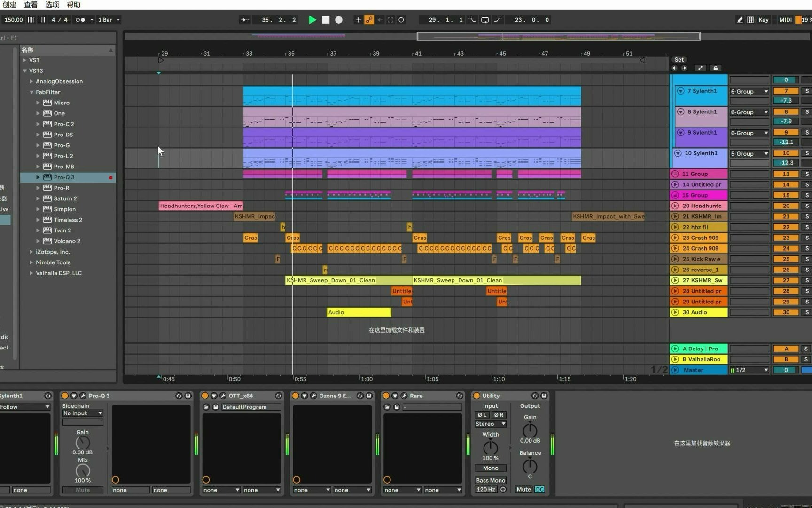Viewport: 812px width, 508px height.
Task: Enable the Utility Mono button
Action: tap(490, 468)
